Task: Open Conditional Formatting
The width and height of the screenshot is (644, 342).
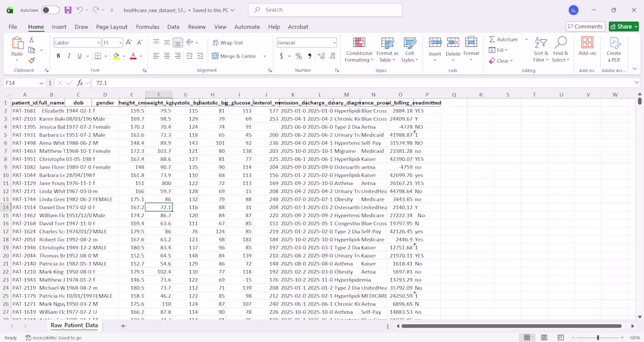Action: (359, 50)
